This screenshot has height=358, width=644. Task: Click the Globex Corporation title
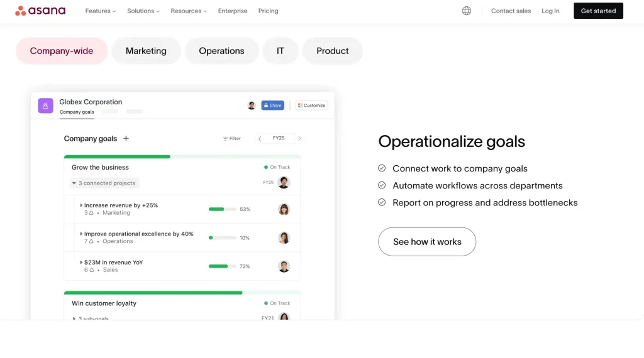91,102
